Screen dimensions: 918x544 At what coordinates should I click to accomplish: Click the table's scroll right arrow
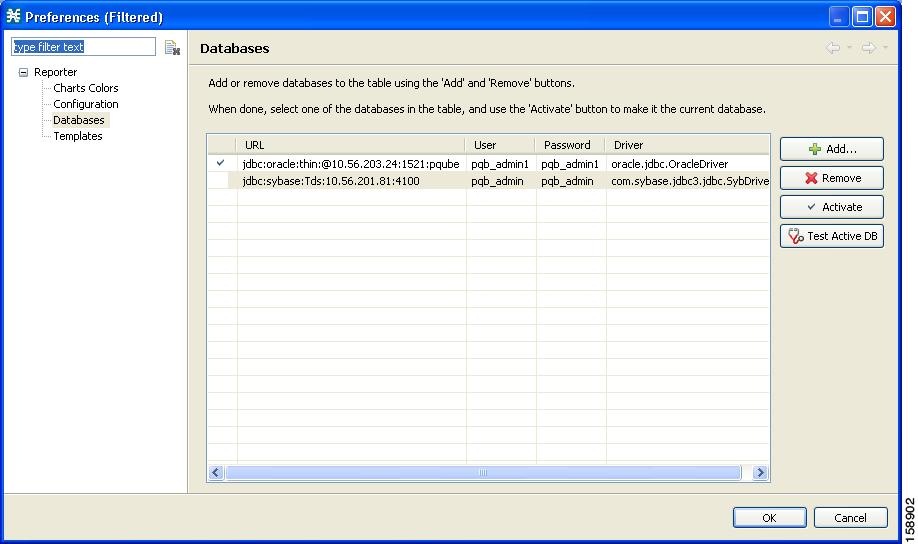[760, 473]
